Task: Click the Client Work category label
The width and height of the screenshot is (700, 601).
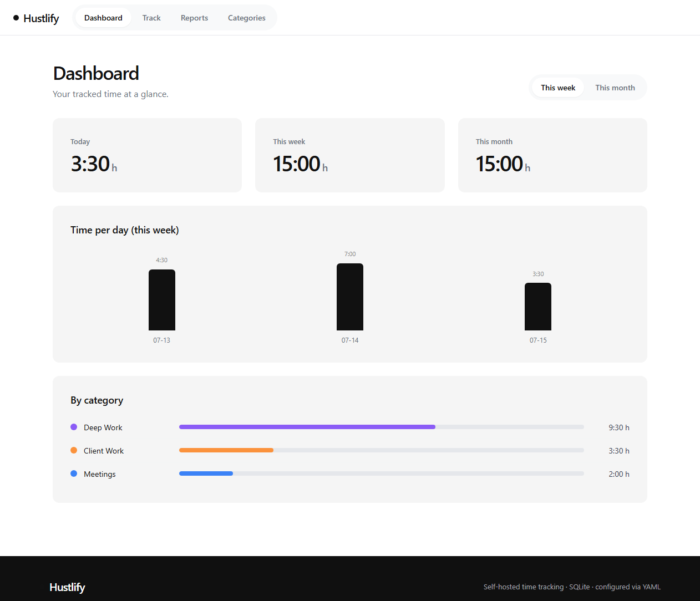Action: (104, 451)
